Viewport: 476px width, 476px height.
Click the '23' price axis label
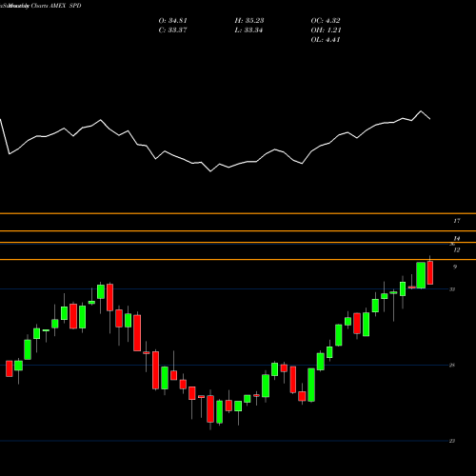(x=452, y=441)
